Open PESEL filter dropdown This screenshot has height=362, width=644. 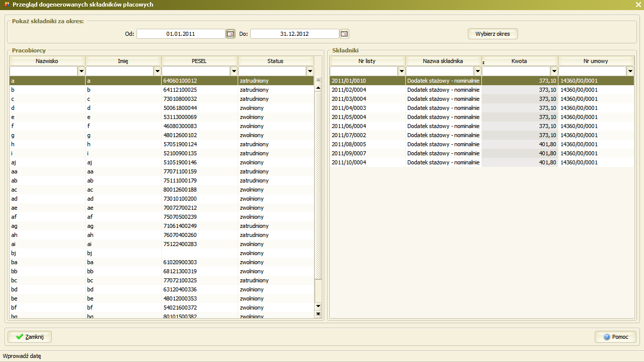coord(234,71)
